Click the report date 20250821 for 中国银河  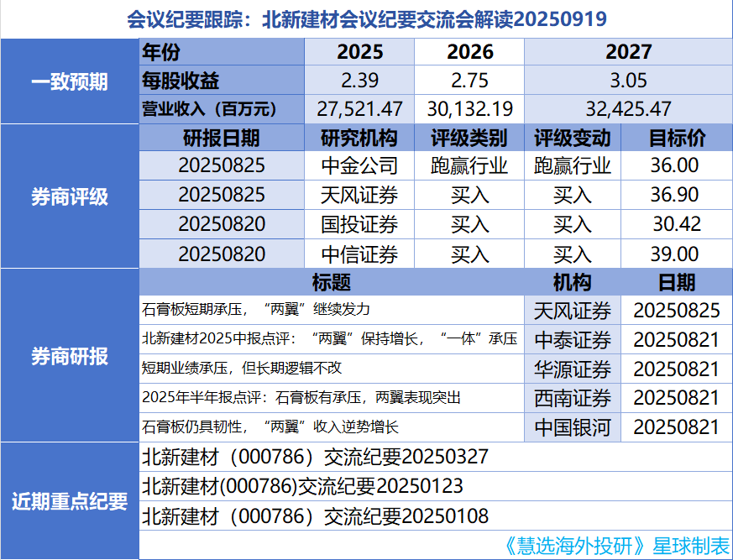(677, 427)
